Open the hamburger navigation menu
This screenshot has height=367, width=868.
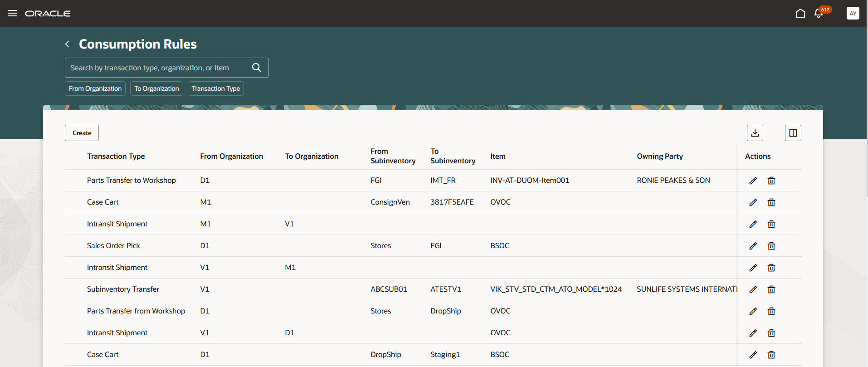(12, 13)
